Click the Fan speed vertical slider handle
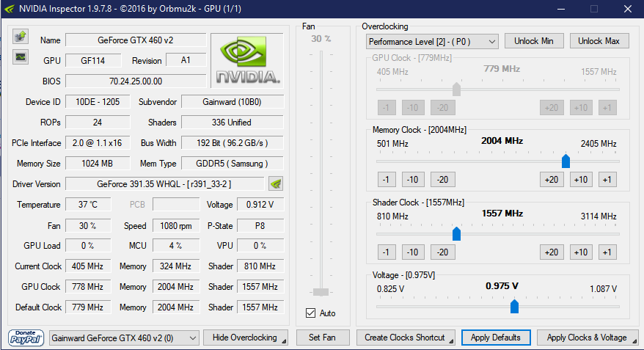This screenshot has width=644, height=350. click(x=321, y=292)
